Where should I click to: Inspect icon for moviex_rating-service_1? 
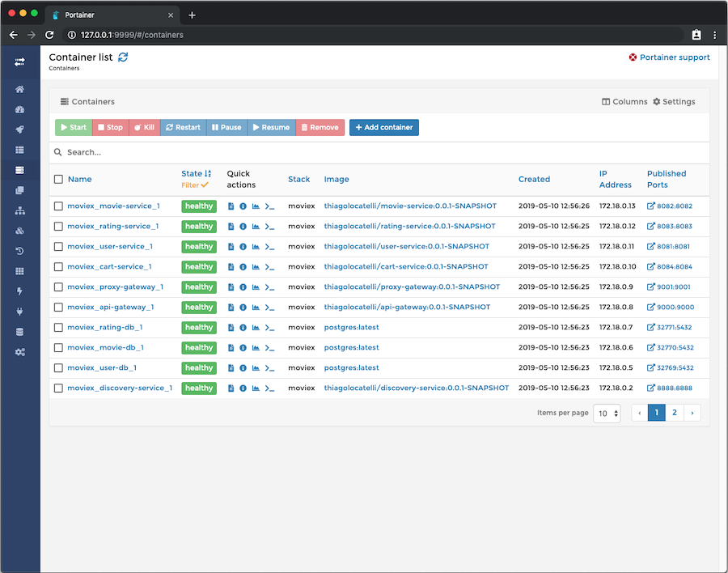point(243,227)
